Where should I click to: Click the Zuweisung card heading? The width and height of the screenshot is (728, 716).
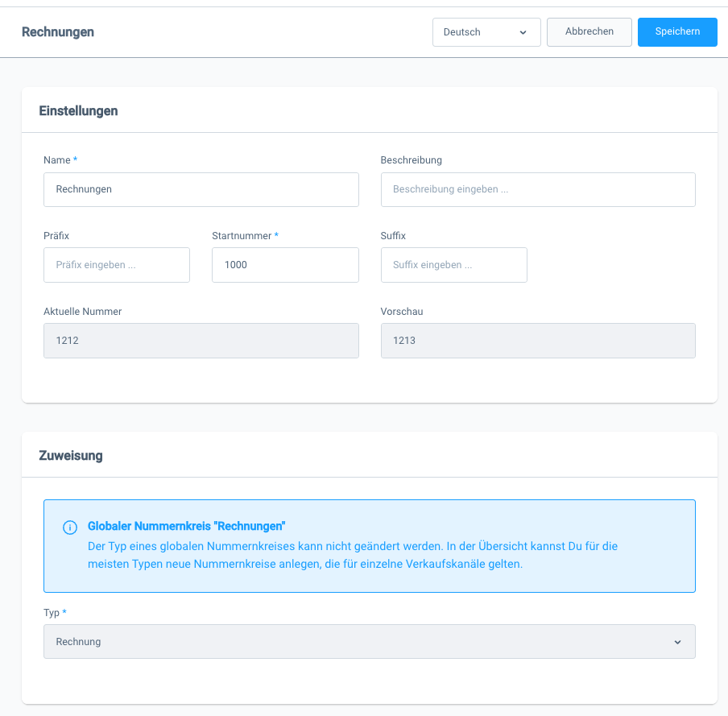(x=71, y=456)
